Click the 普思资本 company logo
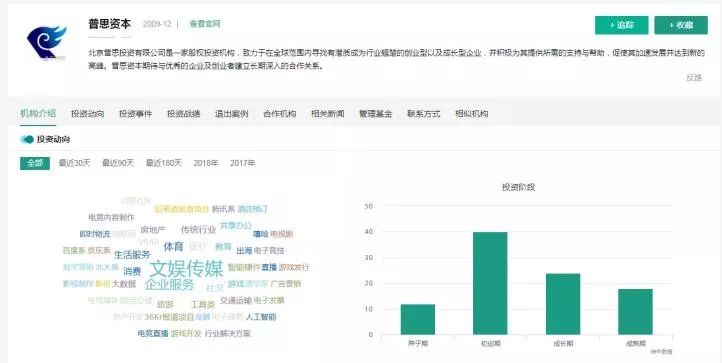The width and height of the screenshot is (722, 363). click(x=47, y=43)
